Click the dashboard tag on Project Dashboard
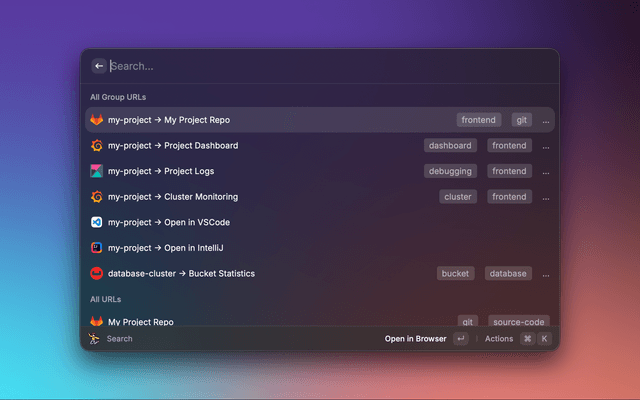This screenshot has width=640, height=400. (449, 145)
